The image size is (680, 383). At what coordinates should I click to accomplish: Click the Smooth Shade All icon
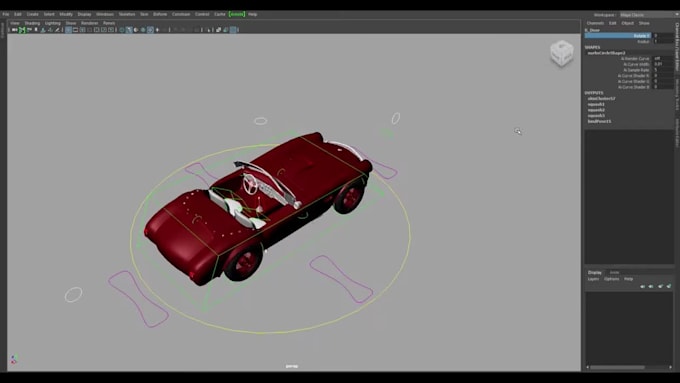(129, 29)
